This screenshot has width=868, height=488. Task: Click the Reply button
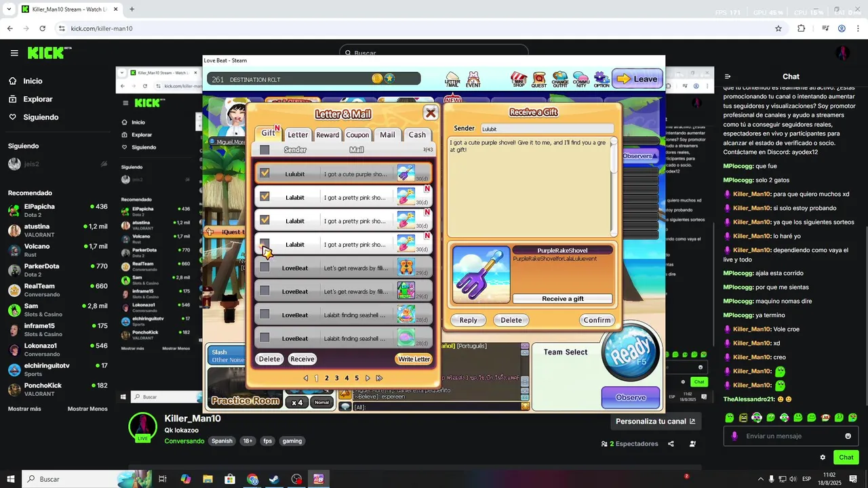click(x=469, y=320)
